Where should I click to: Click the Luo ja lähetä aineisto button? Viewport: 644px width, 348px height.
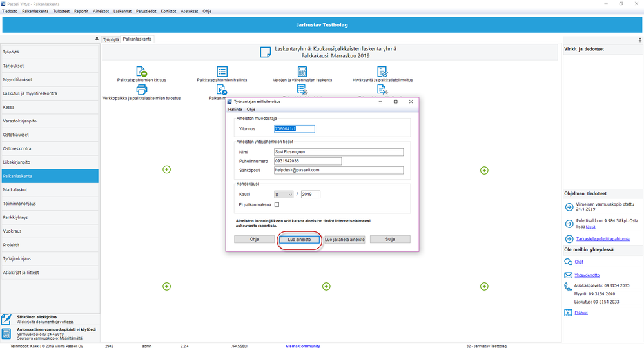click(345, 239)
